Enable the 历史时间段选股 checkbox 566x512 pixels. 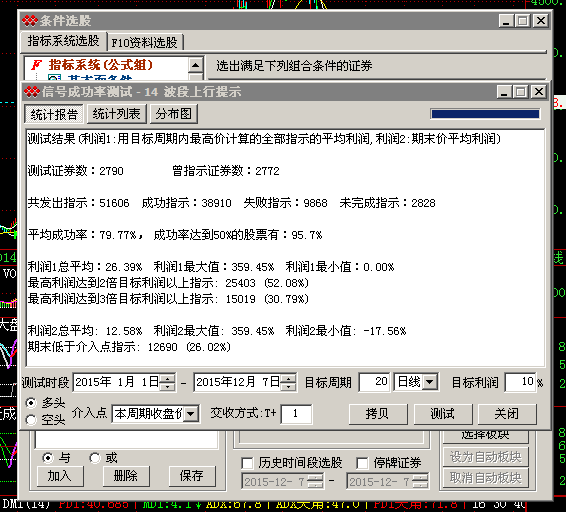click(x=247, y=463)
